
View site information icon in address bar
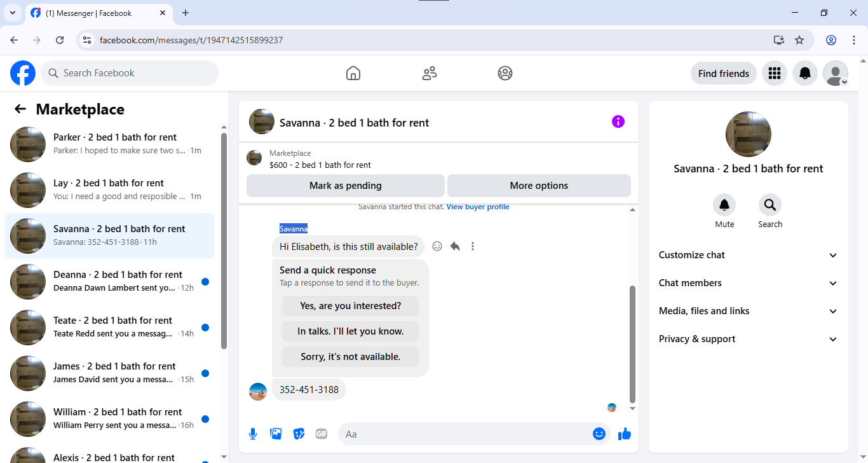click(88, 40)
